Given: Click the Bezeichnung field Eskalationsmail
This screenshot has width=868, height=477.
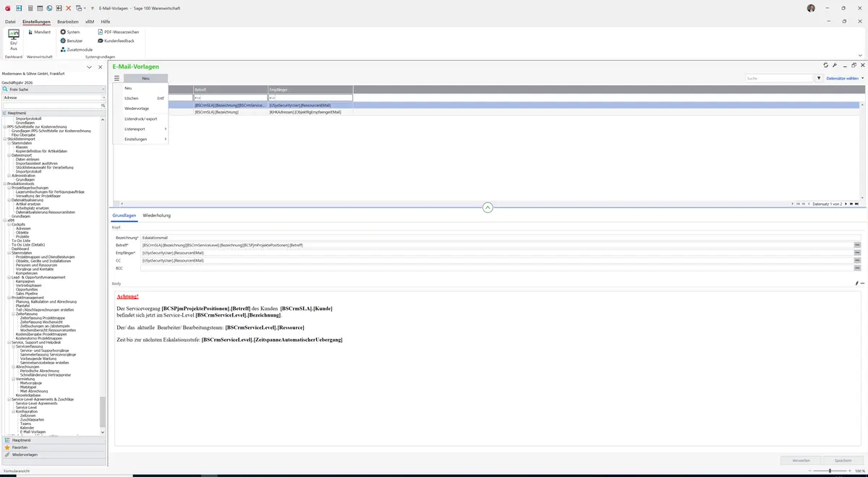Looking at the screenshot, I should [502, 237].
